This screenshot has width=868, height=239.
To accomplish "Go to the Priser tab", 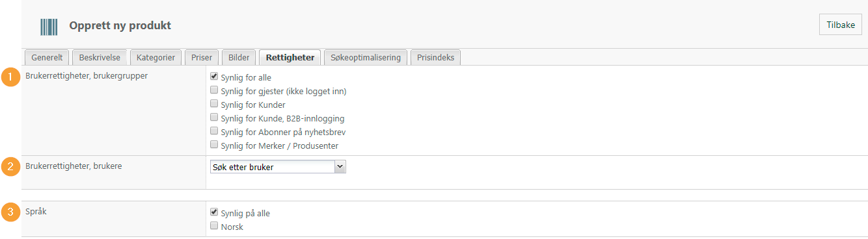I will point(202,57).
